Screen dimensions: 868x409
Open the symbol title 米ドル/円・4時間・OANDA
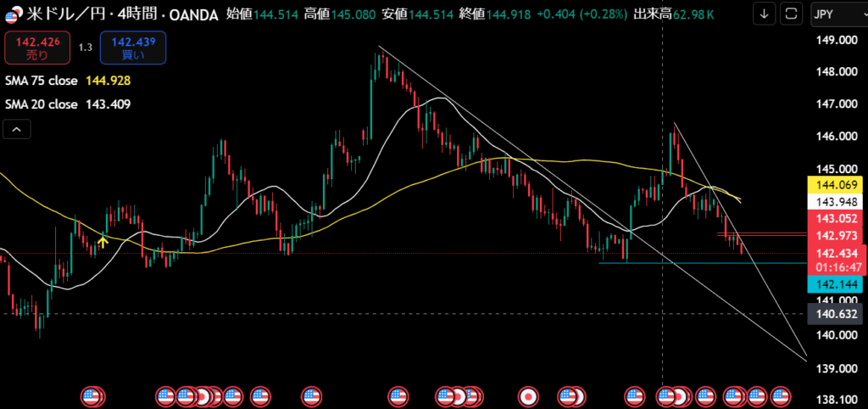click(120, 14)
